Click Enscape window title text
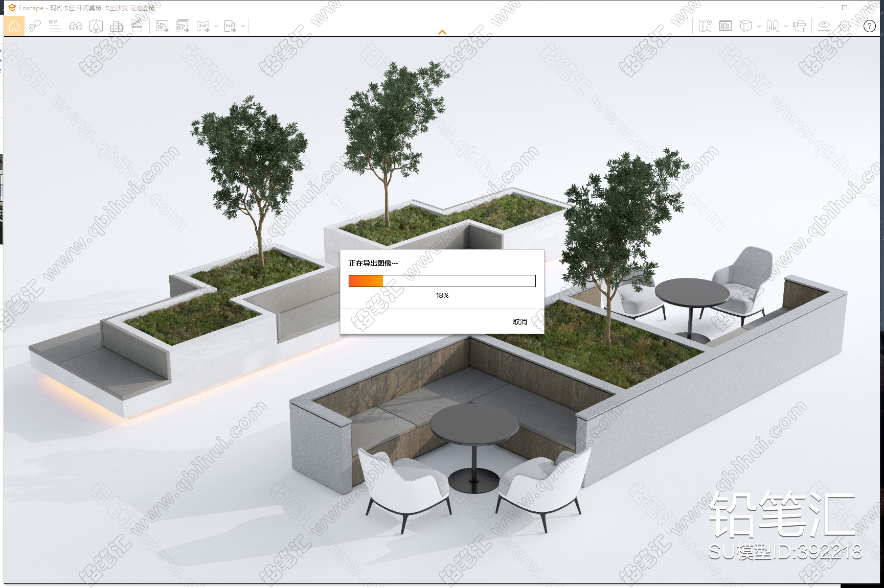 86,8
